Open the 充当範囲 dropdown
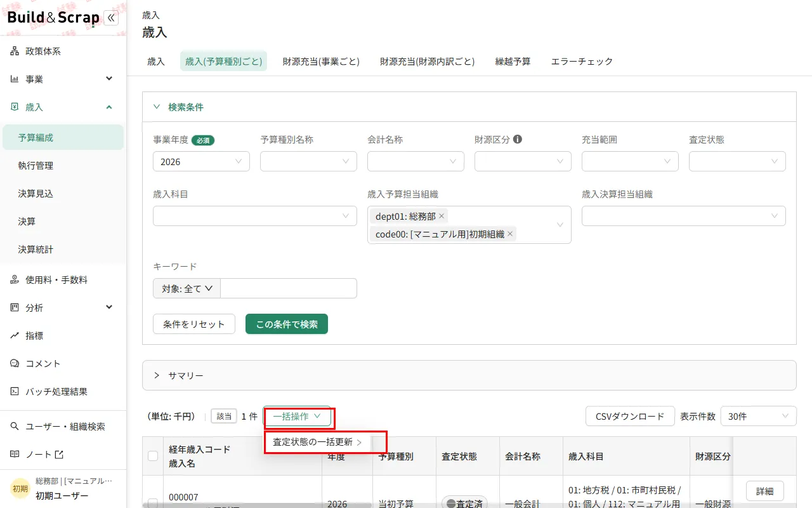The width and height of the screenshot is (812, 508). point(630,161)
